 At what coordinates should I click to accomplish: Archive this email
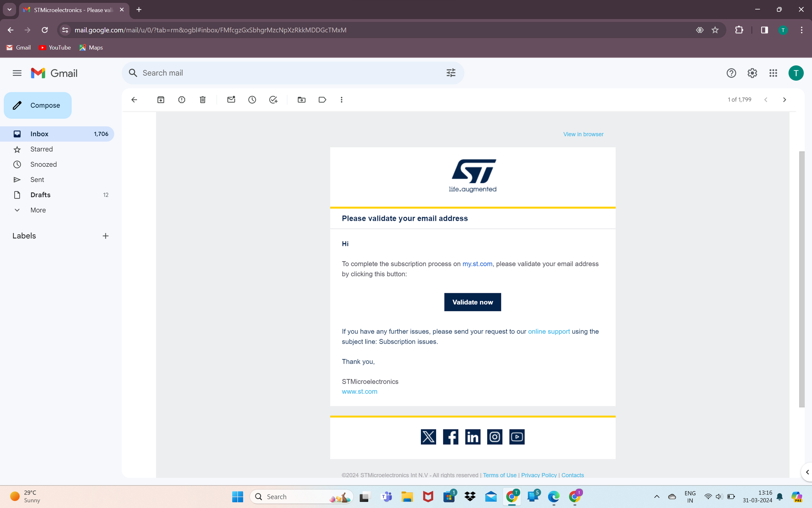pyautogui.click(x=161, y=100)
